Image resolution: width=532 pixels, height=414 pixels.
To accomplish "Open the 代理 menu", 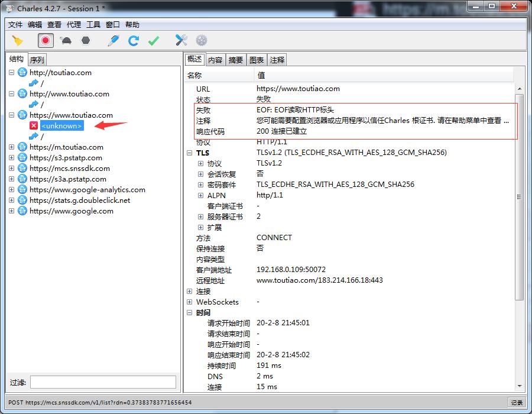I will point(73,24).
